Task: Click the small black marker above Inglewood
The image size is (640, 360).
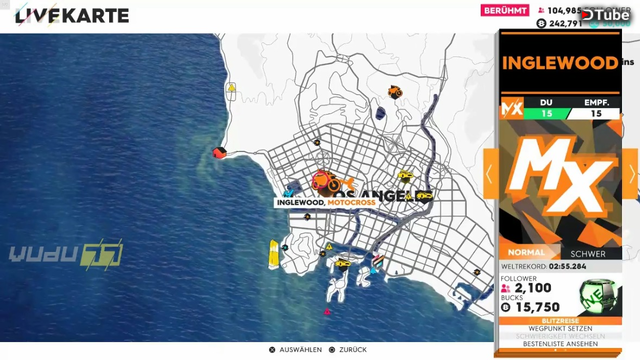Action: 317,142
